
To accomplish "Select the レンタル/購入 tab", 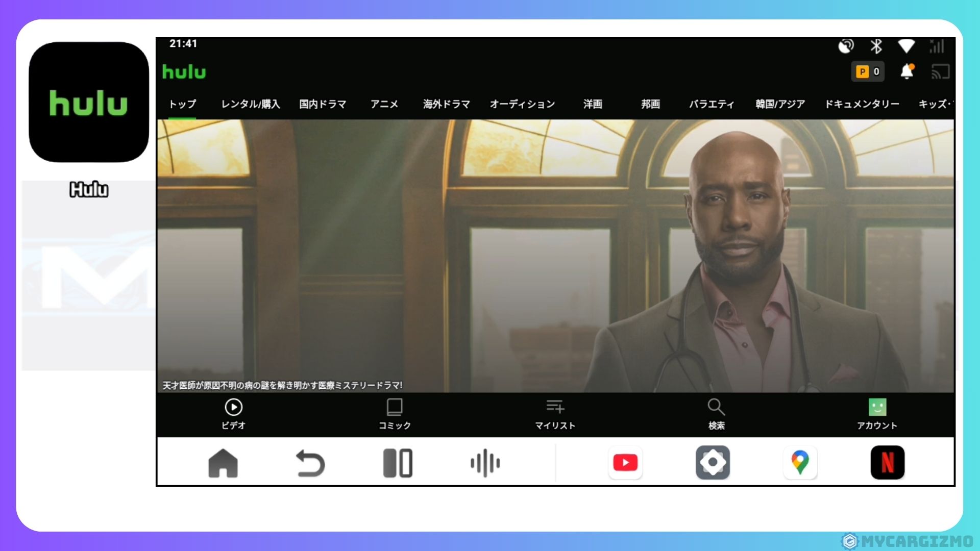I will [x=251, y=104].
